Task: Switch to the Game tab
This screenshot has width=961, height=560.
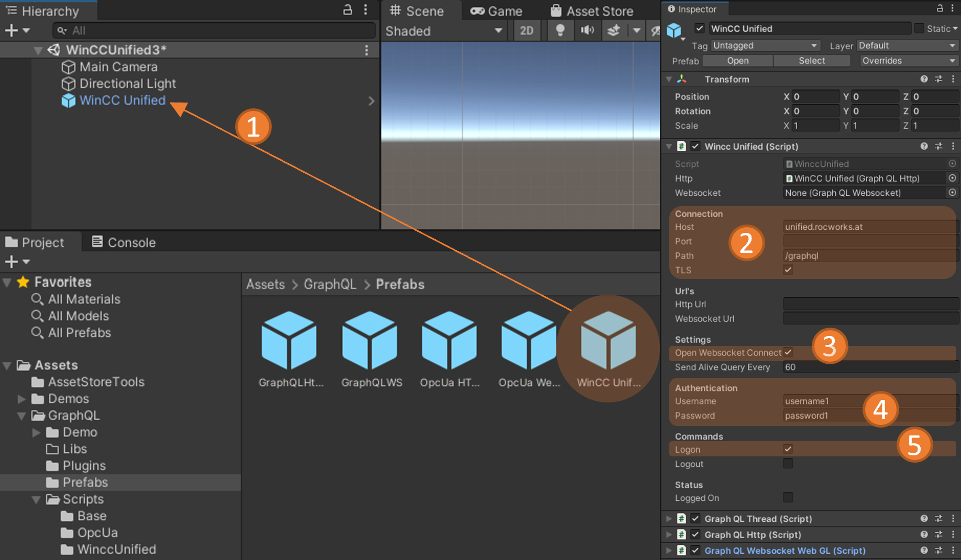Action: point(496,11)
